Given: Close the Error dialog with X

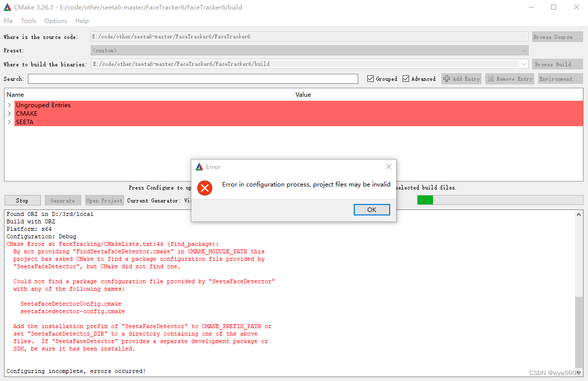Looking at the screenshot, I should [x=389, y=167].
